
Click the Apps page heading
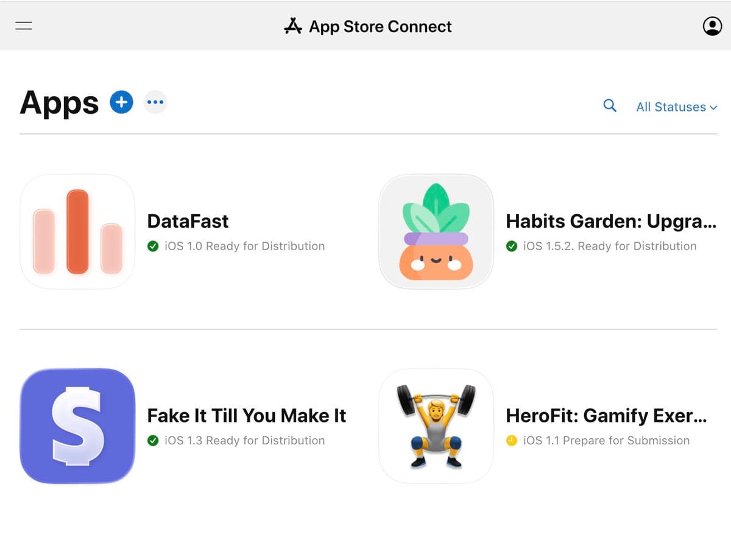pyautogui.click(x=59, y=102)
